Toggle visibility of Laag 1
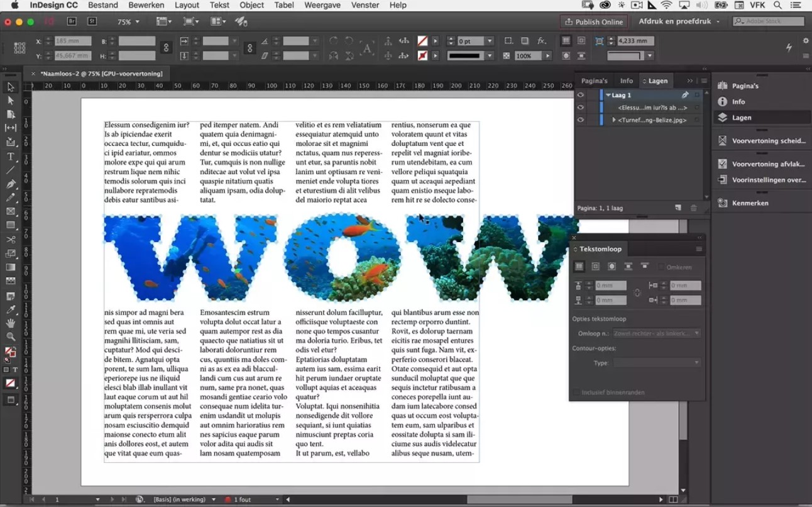 point(581,95)
